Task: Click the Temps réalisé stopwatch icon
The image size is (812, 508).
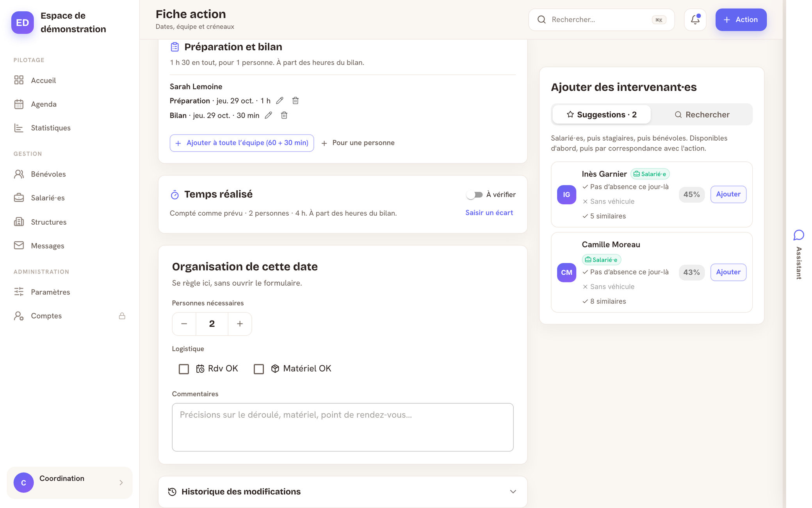Action: pos(175,195)
